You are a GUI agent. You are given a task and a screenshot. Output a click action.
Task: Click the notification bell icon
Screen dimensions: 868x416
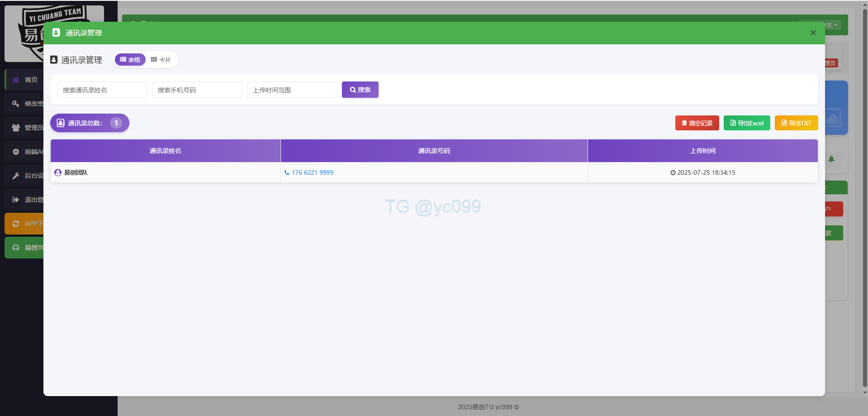tap(831, 159)
